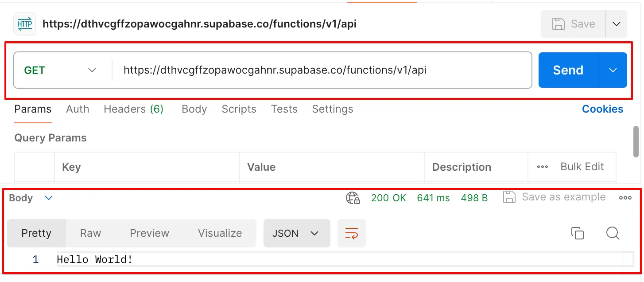Select the Raw response view
This screenshot has height=282, width=644.
click(90, 233)
